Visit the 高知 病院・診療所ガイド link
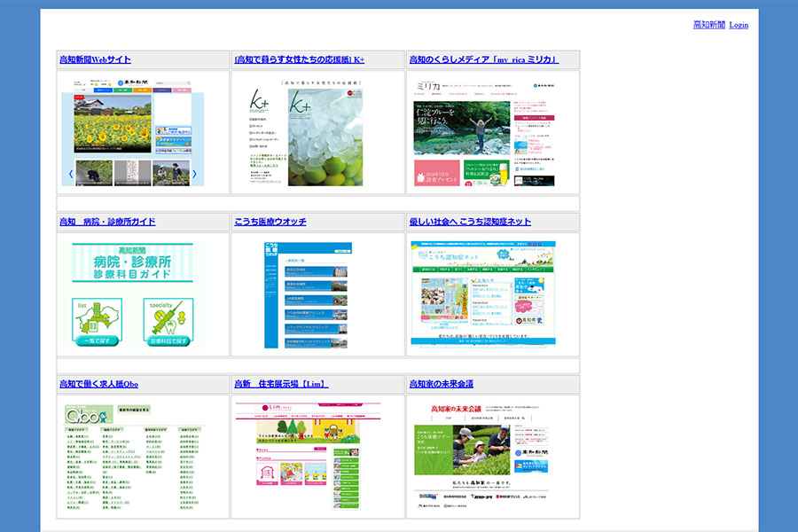798x532 pixels. [107, 222]
